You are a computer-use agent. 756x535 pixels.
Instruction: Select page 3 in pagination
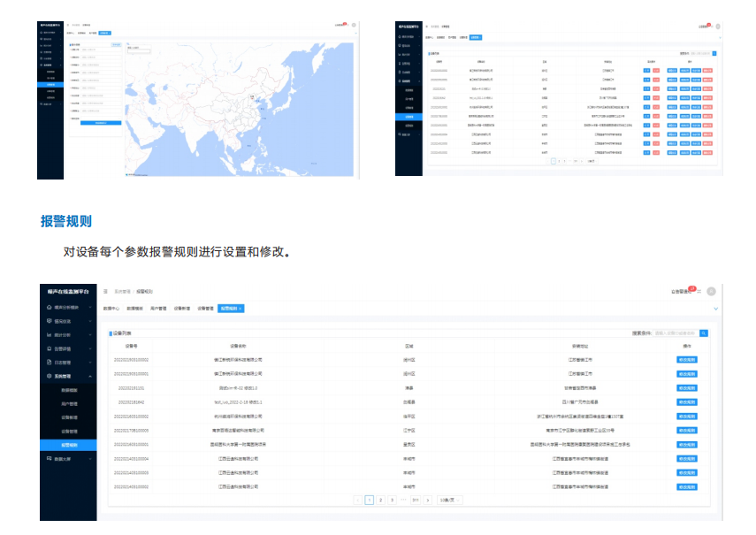(x=393, y=501)
